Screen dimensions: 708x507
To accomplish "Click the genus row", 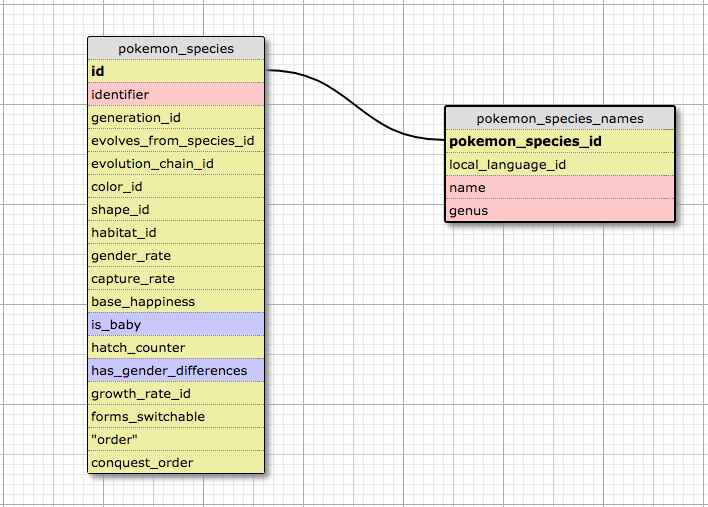I will 560,210.
